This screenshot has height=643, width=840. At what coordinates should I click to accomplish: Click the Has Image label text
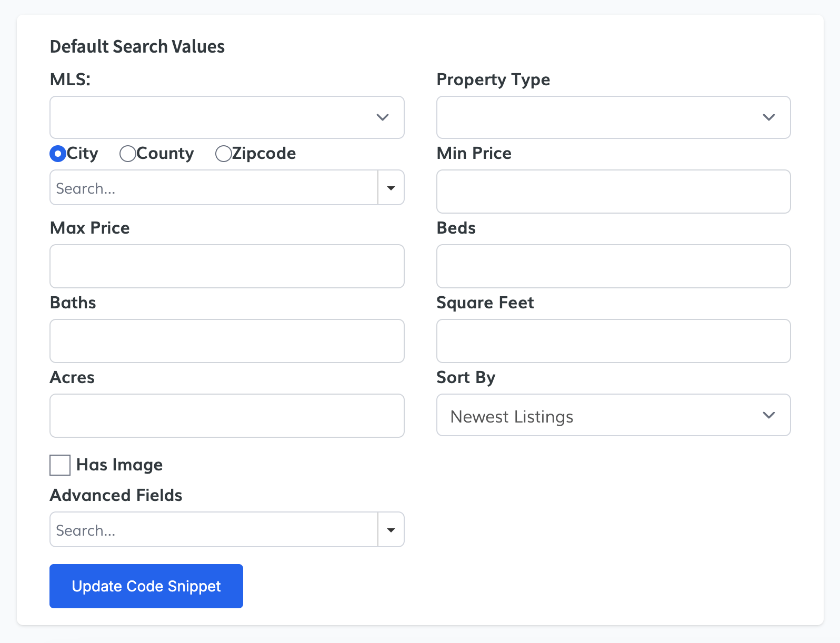(119, 465)
